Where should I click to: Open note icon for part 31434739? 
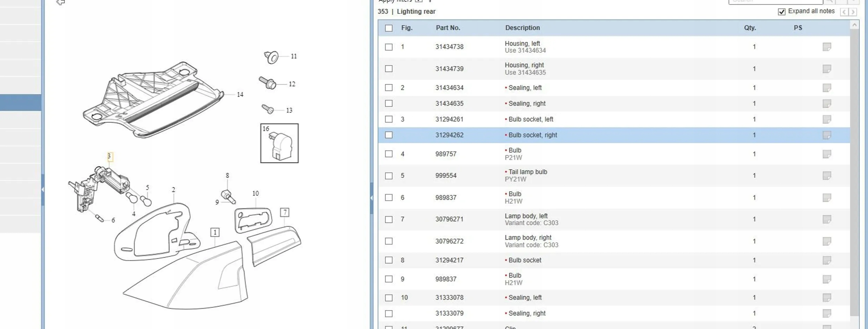click(827, 69)
